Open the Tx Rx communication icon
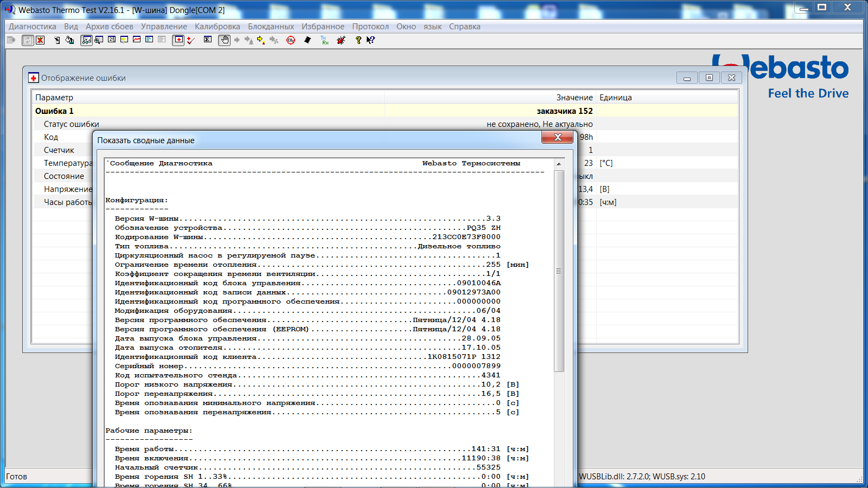The width and height of the screenshot is (868, 488). click(x=324, y=40)
